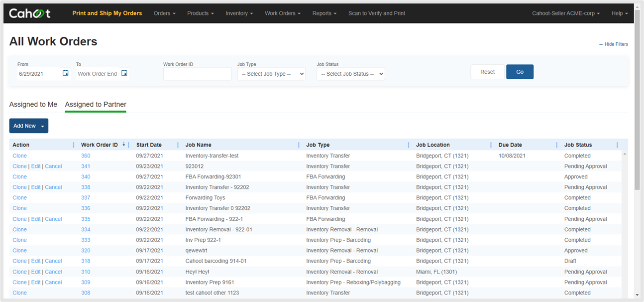Select the Assigned to Partner tab
This screenshot has height=302, width=644.
pos(96,105)
